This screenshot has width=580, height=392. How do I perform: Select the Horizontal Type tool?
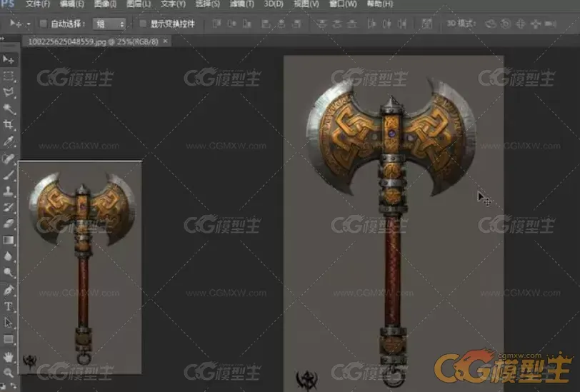tap(8, 306)
